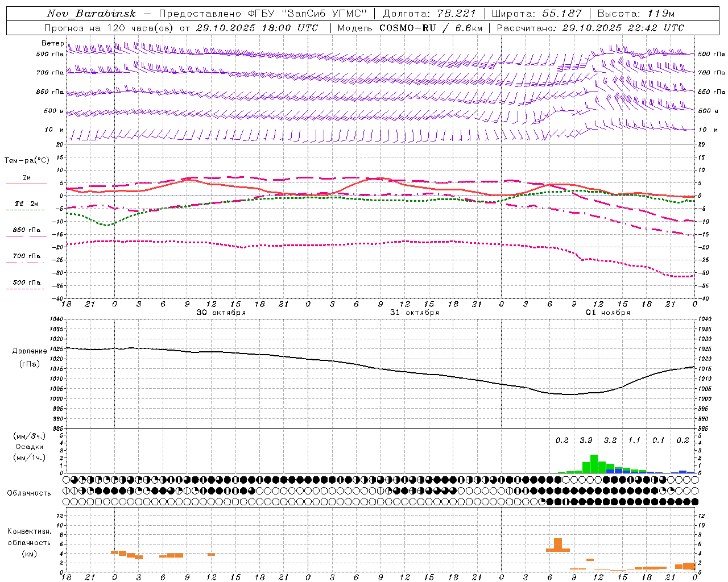Screen dimensions: 728x582
Task: Click the tallest green precipitation bar
Action: tap(594, 464)
